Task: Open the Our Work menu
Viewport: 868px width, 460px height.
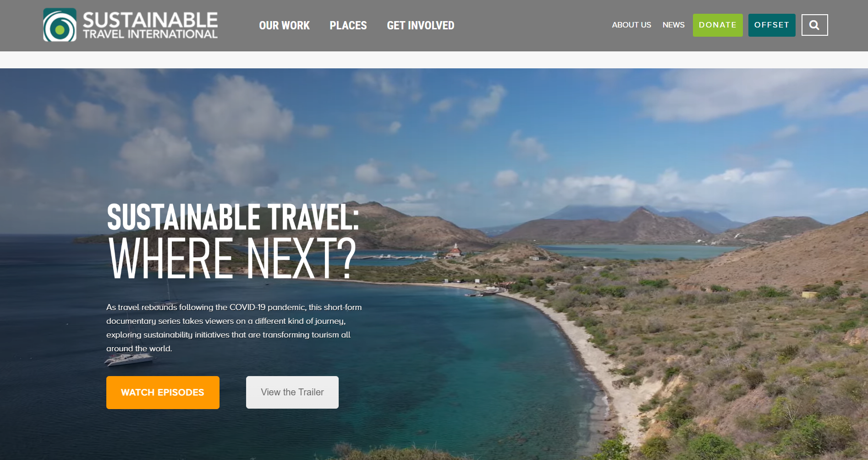Action: [x=285, y=25]
